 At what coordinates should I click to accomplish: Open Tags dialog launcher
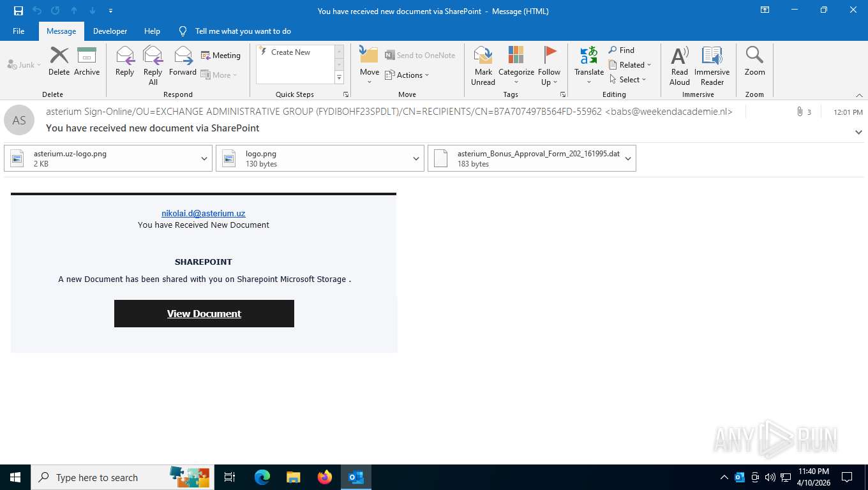point(563,94)
